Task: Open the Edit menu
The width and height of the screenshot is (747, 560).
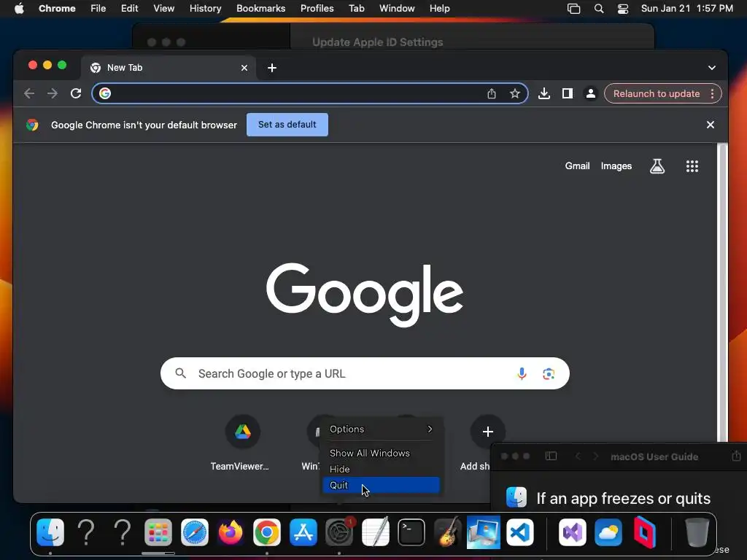Action: pyautogui.click(x=129, y=9)
